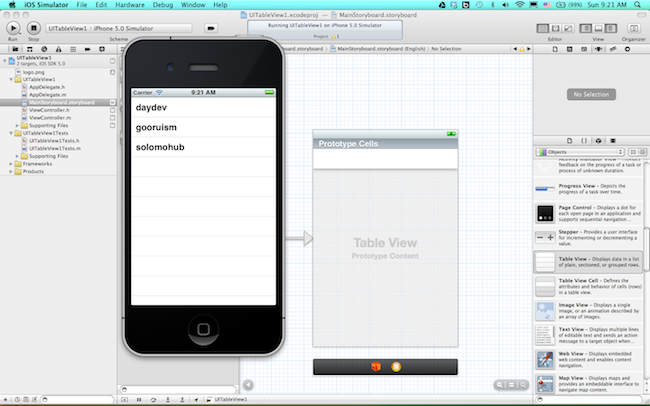Viewport: 650px width, 406px height.
Task: Collapse the UITableView1 project root
Action: [x=5, y=61]
